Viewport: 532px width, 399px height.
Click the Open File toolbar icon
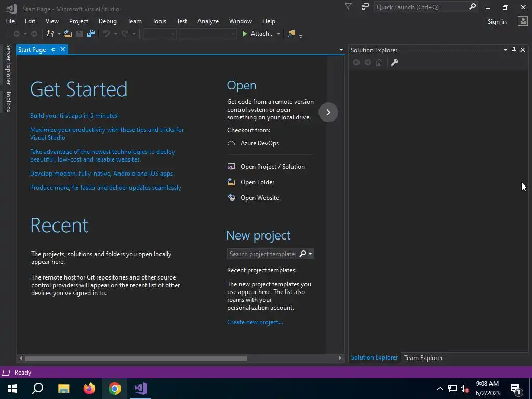(68, 34)
